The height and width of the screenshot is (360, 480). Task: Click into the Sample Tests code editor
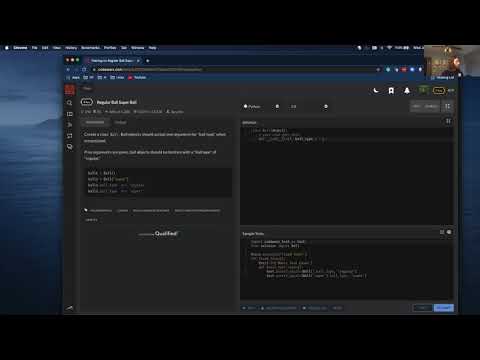[347, 269]
